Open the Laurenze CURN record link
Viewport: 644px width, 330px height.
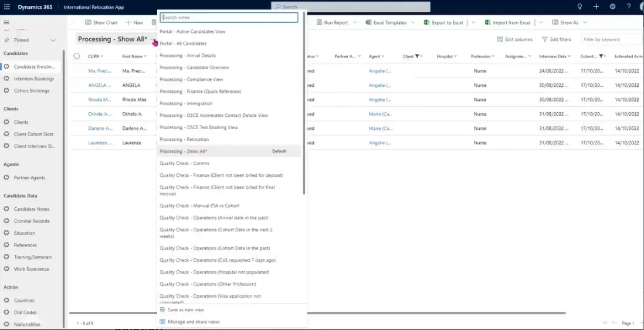tap(100, 143)
